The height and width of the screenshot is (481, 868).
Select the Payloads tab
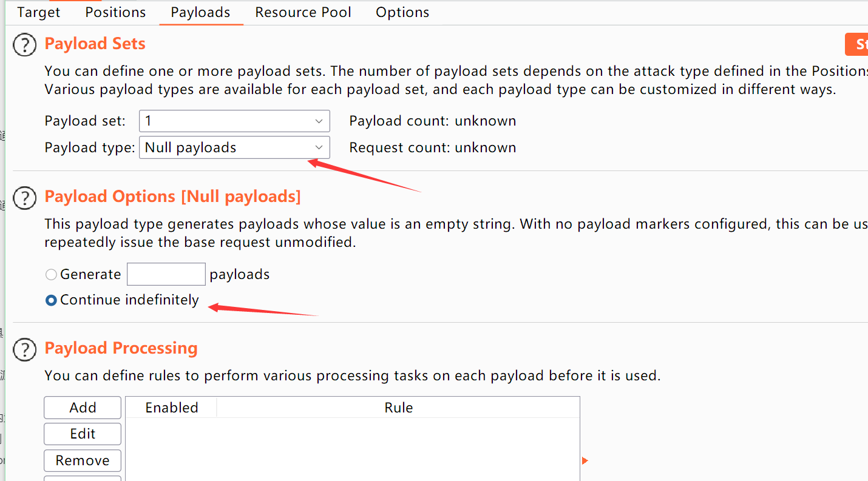click(200, 13)
